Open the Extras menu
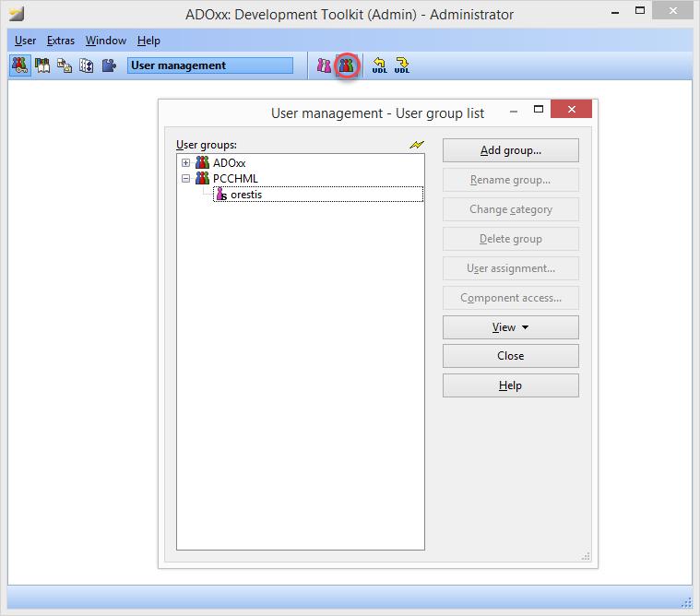The image size is (700, 616). 61,41
